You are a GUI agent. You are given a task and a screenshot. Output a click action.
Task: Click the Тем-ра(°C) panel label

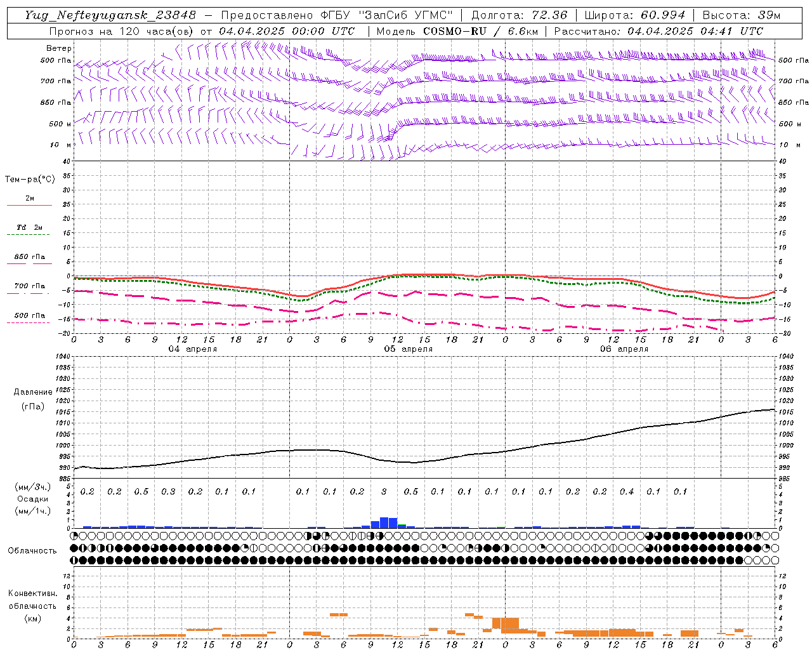pos(30,180)
